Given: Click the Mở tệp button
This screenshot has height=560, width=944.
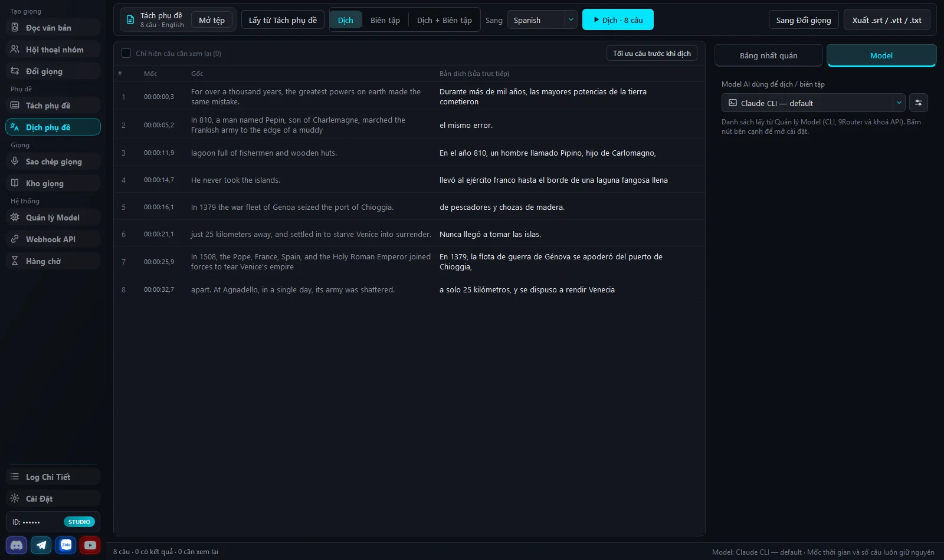Looking at the screenshot, I should [x=212, y=19].
